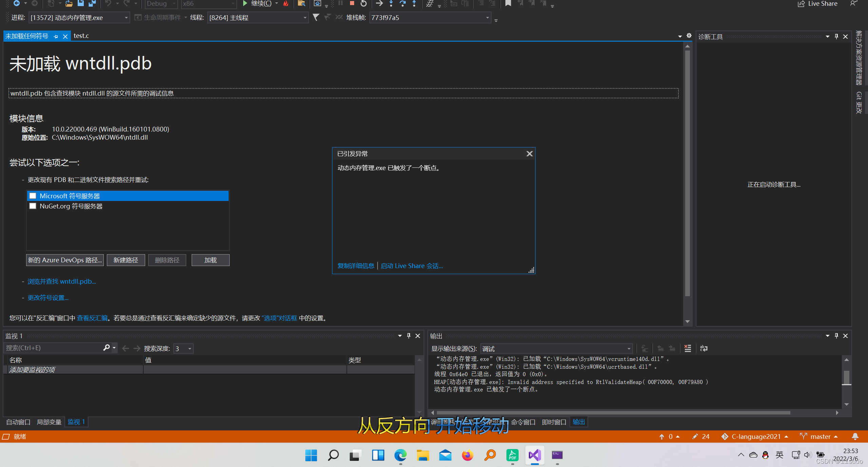The width and height of the screenshot is (868, 467).
Task: Click the thread filter funnel icon
Action: [316, 17]
